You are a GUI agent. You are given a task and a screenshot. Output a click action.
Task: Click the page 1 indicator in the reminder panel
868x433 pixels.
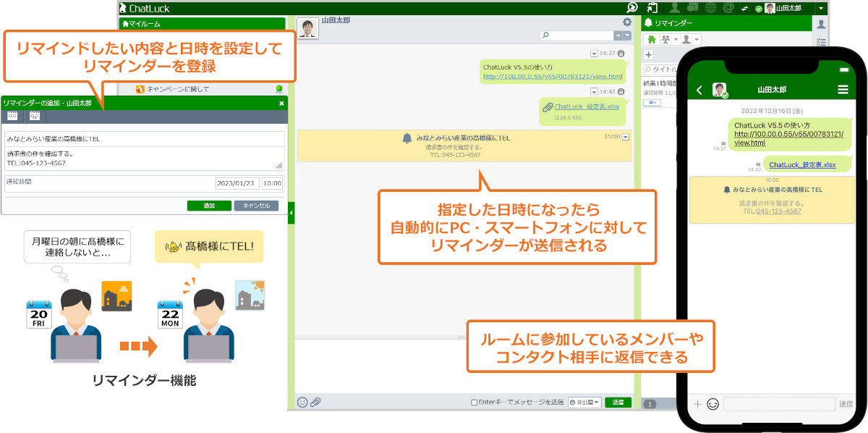(x=650, y=404)
